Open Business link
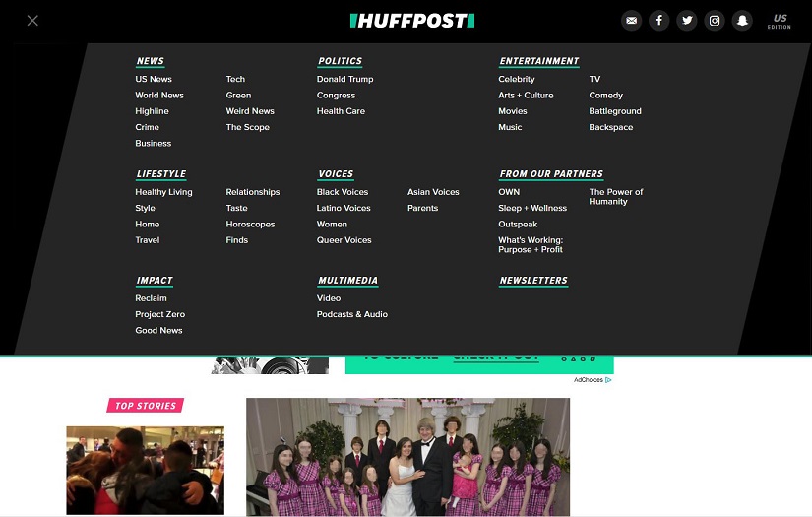The image size is (812, 517). point(154,144)
